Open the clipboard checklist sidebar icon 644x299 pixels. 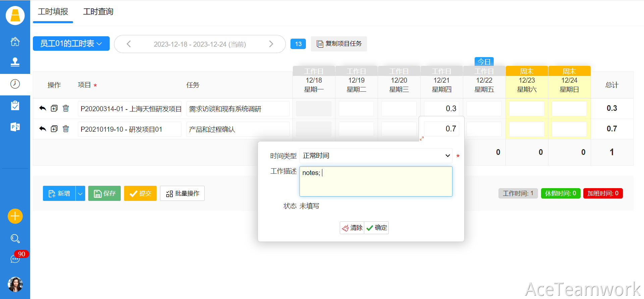tap(15, 105)
